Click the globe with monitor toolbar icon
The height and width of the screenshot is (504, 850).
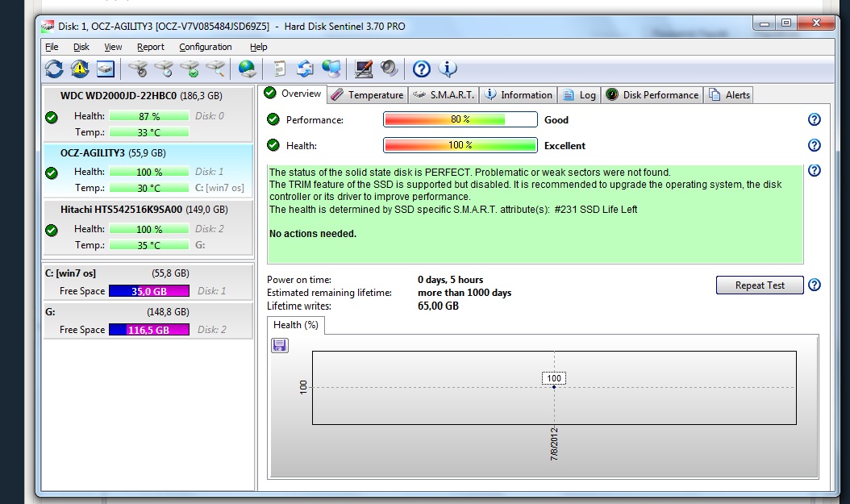(331, 69)
